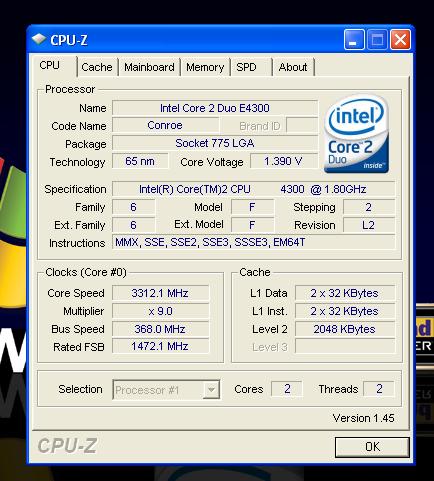Expand the Processor #1 selection dropdown
Image resolution: width=434 pixels, height=481 pixels.
click(x=211, y=389)
